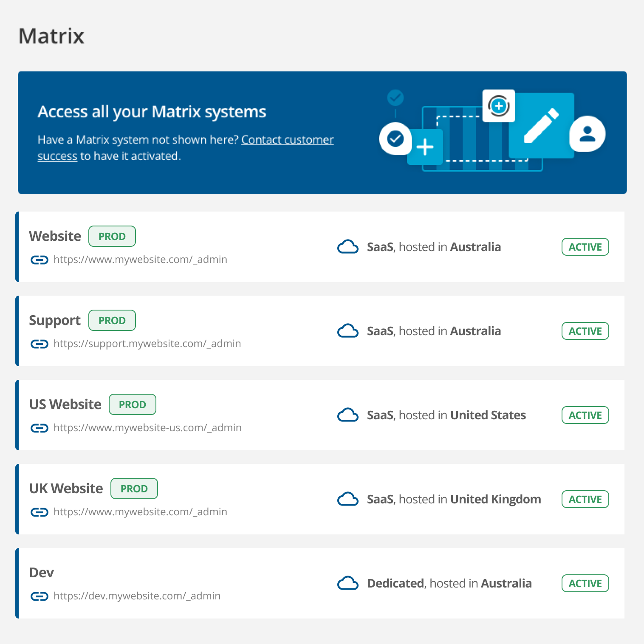
Task: Click the cloud icon in the Support row
Action: pyautogui.click(x=347, y=331)
